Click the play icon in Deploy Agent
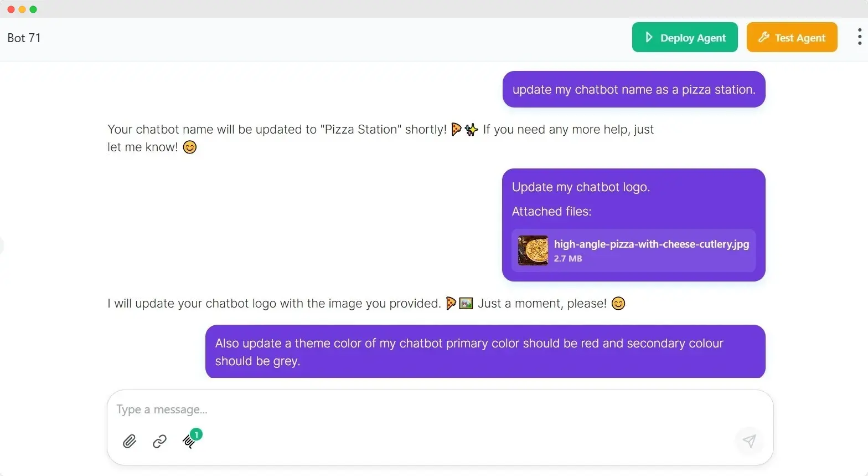Image resolution: width=868 pixels, height=476 pixels. (649, 37)
